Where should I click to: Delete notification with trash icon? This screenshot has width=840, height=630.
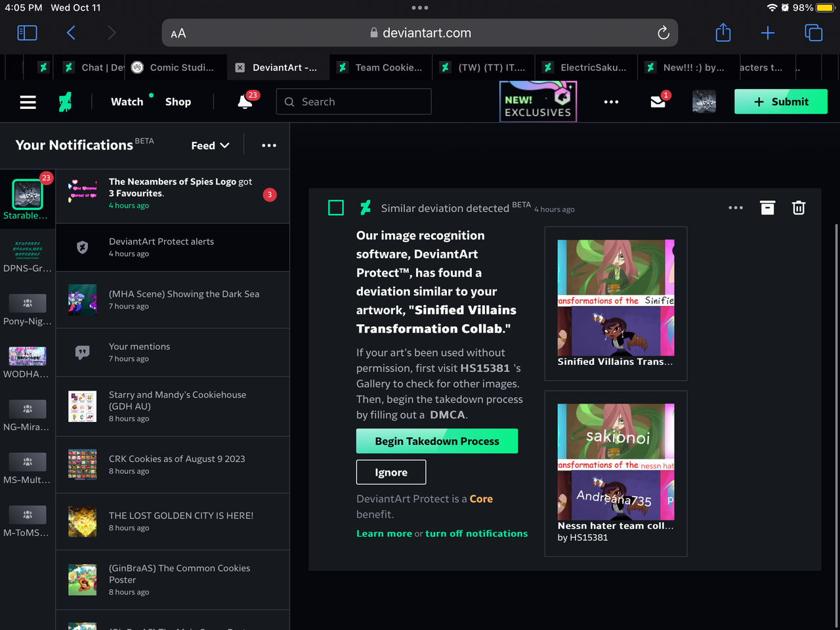(799, 208)
